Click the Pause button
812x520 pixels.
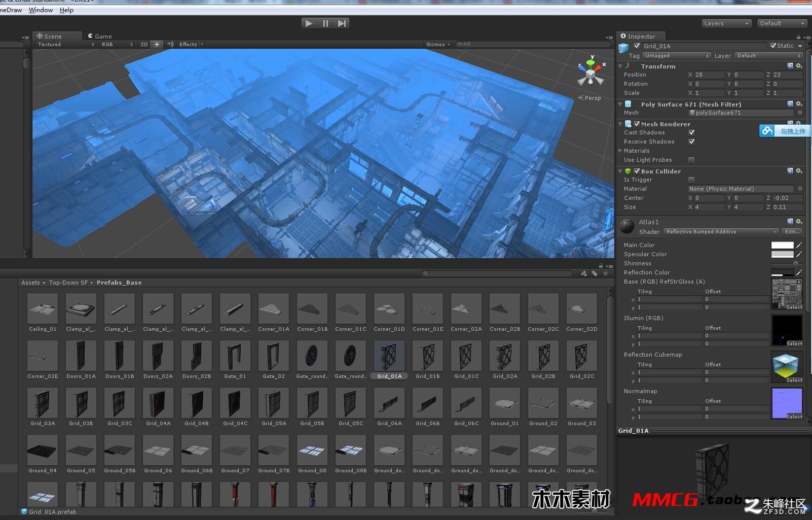point(325,23)
